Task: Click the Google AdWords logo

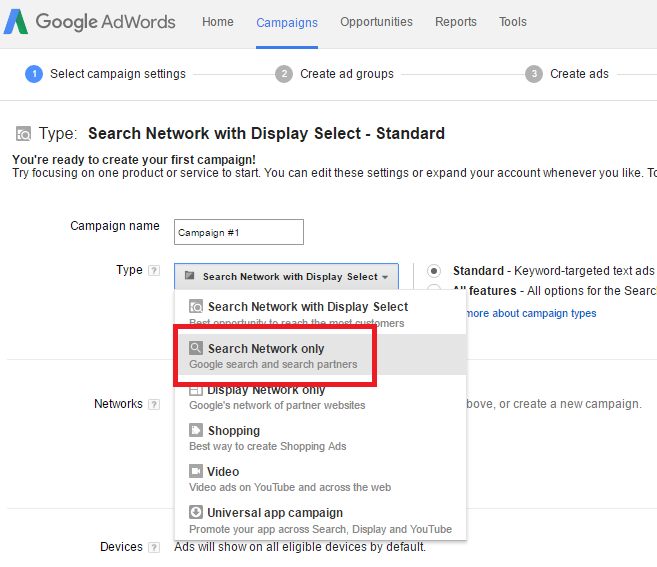Action: pyautogui.click(x=89, y=22)
